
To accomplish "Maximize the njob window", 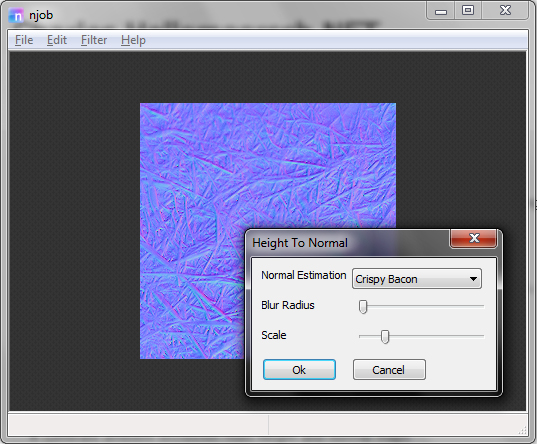I will [468, 11].
